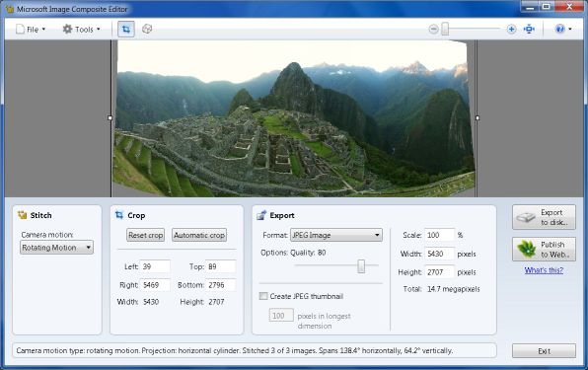Click the Reset crop button
Screen dimensions: 588x370
point(145,235)
